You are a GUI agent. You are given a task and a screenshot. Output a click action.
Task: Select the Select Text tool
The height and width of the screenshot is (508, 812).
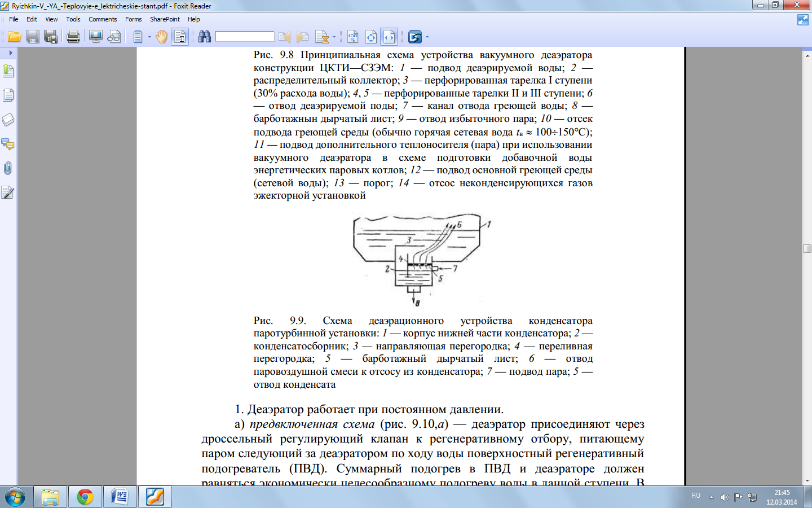point(180,37)
